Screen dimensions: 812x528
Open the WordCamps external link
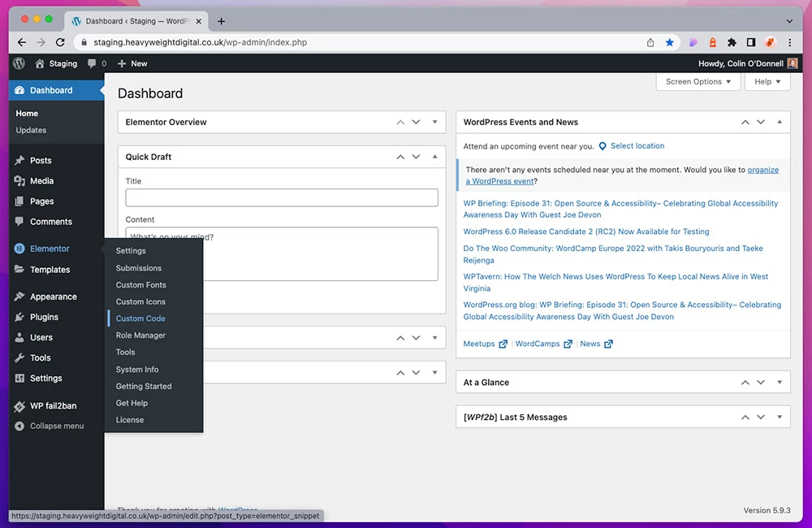point(538,344)
